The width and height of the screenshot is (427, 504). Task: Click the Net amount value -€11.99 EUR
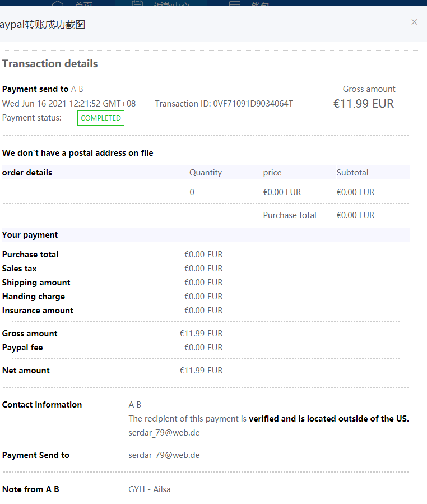pos(199,371)
